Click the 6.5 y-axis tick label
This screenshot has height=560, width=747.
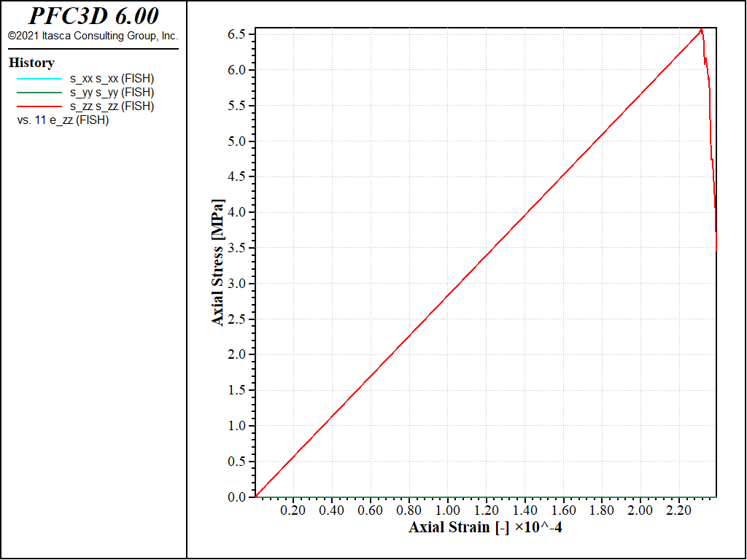point(237,35)
